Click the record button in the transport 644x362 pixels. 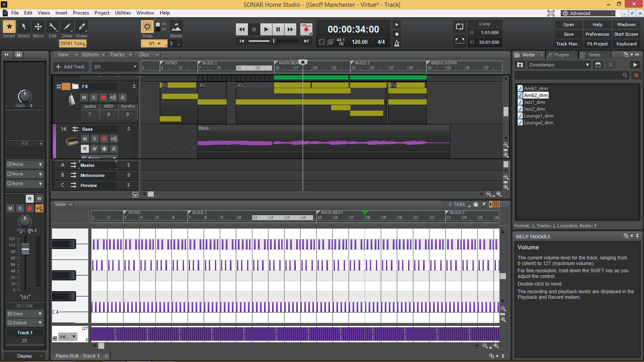click(x=306, y=29)
